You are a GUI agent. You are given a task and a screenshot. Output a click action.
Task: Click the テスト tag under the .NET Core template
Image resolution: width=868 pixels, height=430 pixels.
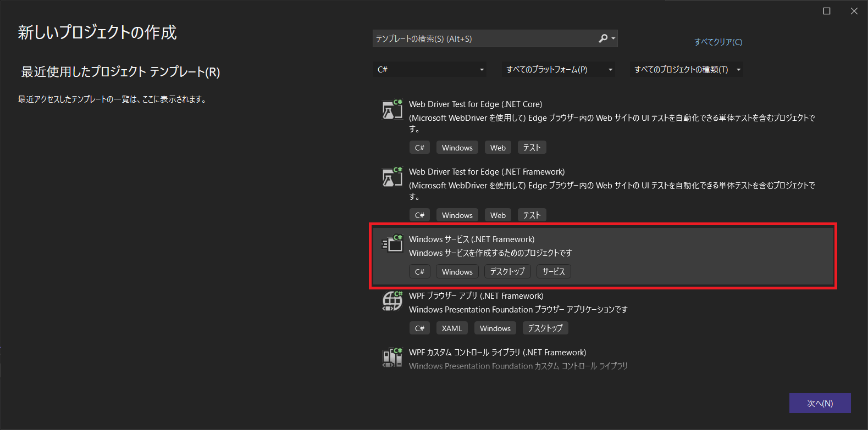532,148
